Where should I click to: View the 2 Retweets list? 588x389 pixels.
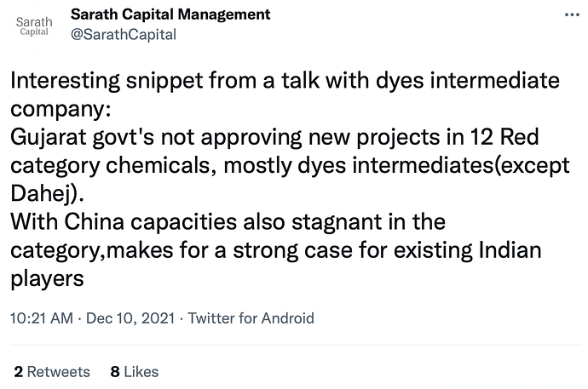coord(52,371)
